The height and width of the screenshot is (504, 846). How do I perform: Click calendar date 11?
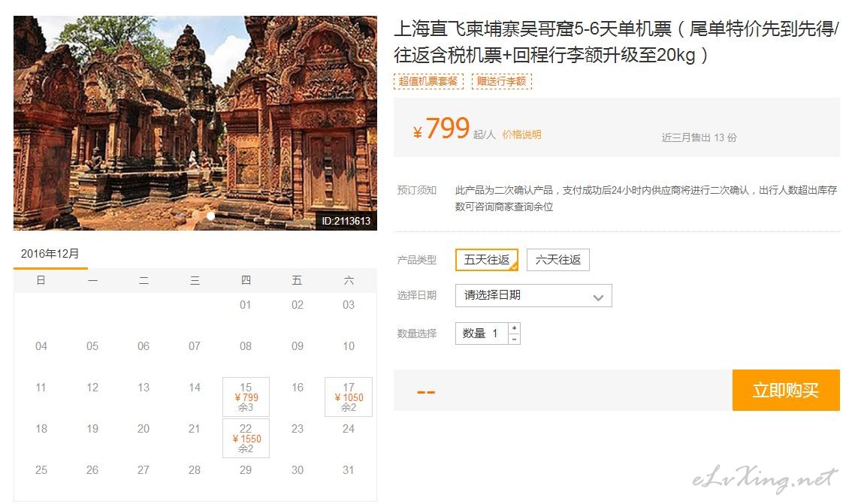pyautogui.click(x=41, y=388)
